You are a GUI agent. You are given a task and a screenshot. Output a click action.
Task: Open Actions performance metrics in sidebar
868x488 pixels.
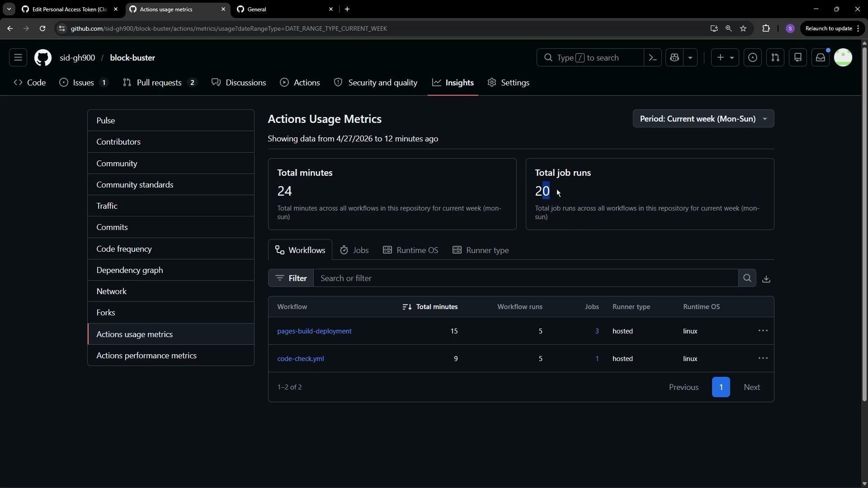pos(171,356)
